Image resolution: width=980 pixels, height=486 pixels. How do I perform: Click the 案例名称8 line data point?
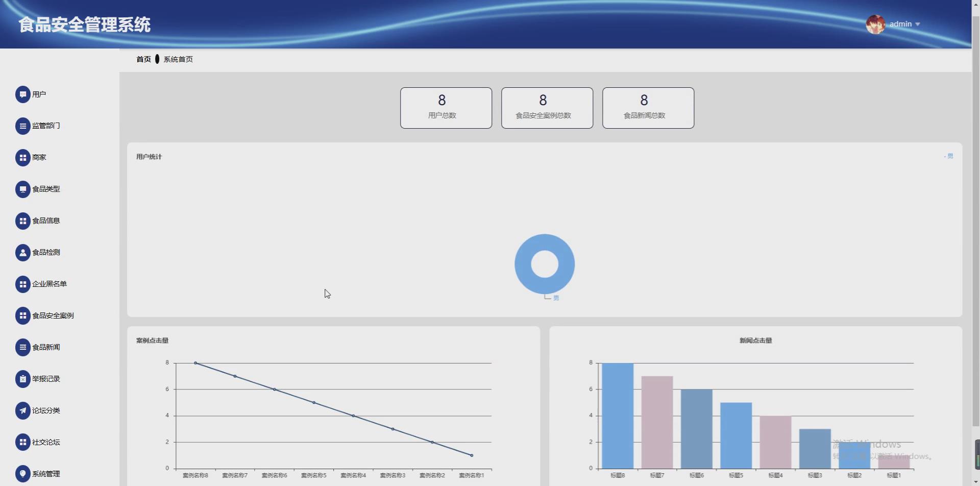pos(195,363)
